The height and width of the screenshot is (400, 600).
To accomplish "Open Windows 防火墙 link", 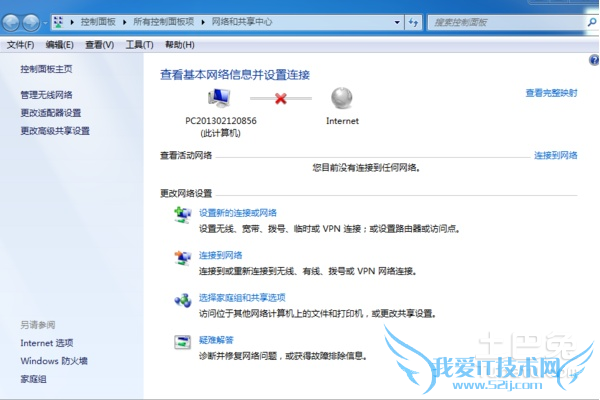I will [54, 361].
